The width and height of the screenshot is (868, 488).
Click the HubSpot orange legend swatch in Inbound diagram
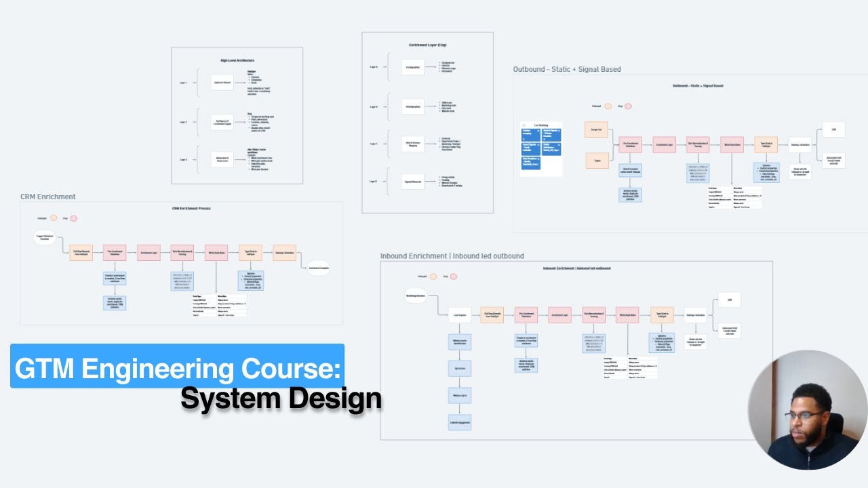433,277
